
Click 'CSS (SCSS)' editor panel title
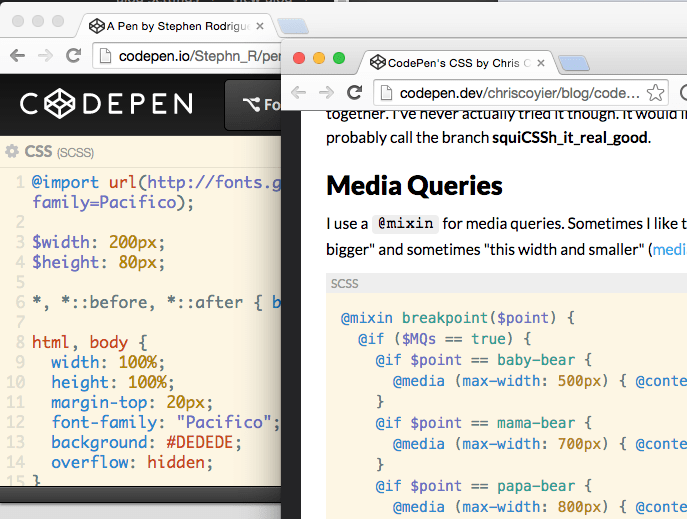point(59,152)
